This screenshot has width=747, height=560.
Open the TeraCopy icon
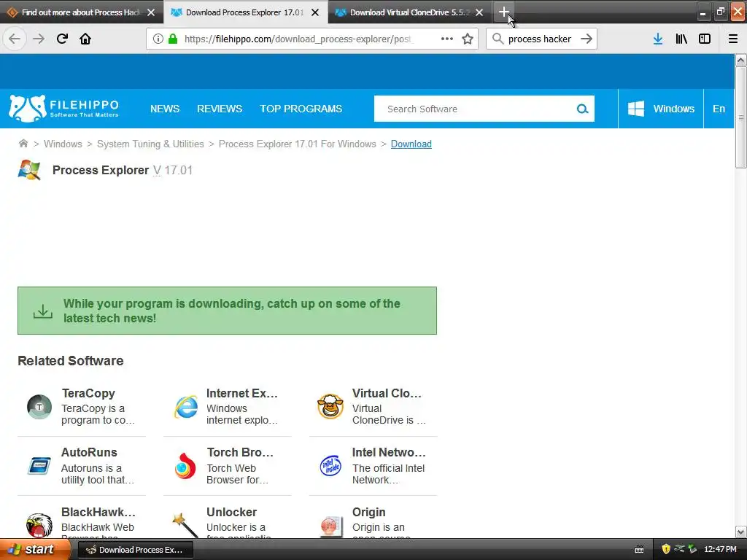tap(39, 407)
